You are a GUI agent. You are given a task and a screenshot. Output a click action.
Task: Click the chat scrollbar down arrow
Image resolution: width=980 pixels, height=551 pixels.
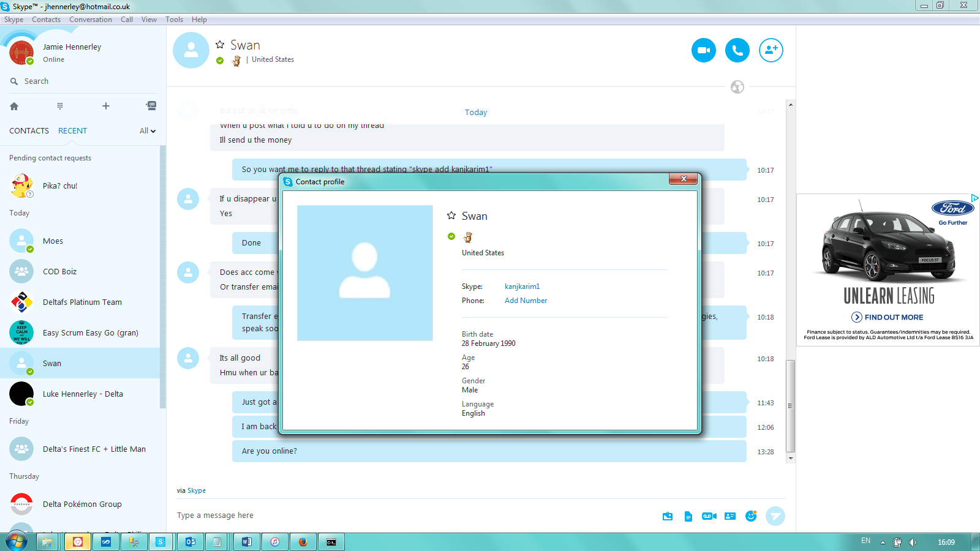pos(791,458)
